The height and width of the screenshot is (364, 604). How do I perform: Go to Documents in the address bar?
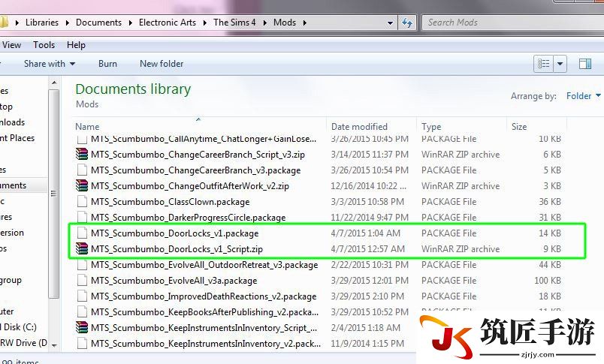tap(98, 23)
